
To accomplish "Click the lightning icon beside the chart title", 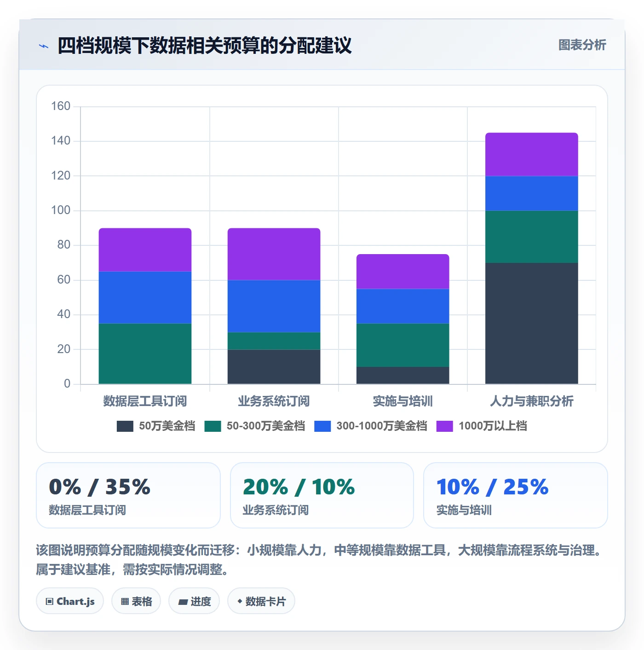I will 44,46.
